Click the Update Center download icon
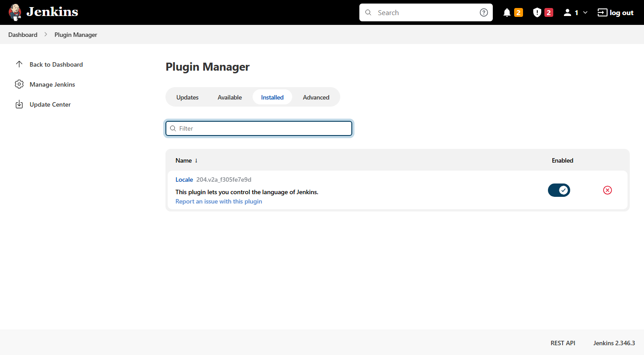The image size is (644, 355). tap(19, 104)
